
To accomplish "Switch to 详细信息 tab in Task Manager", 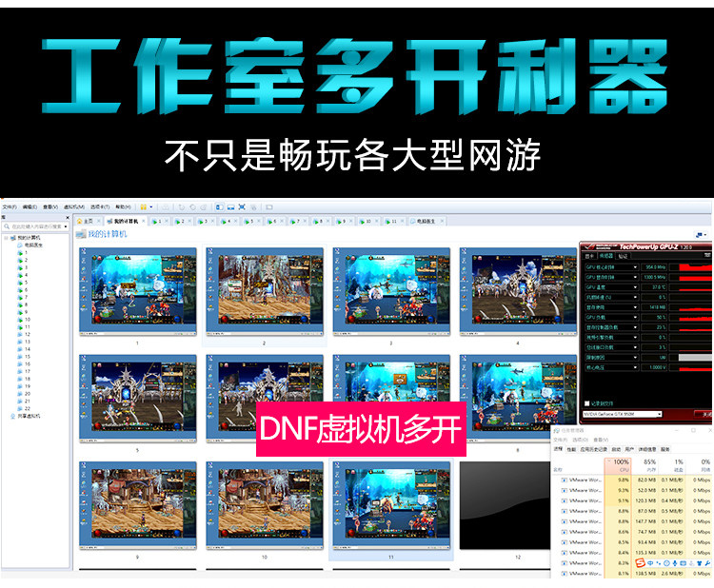I will coord(647,449).
